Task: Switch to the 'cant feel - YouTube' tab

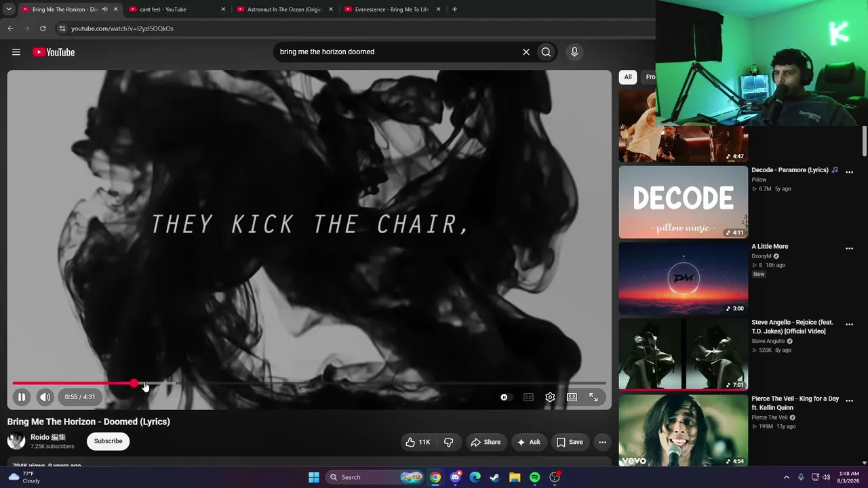Action: [176, 9]
